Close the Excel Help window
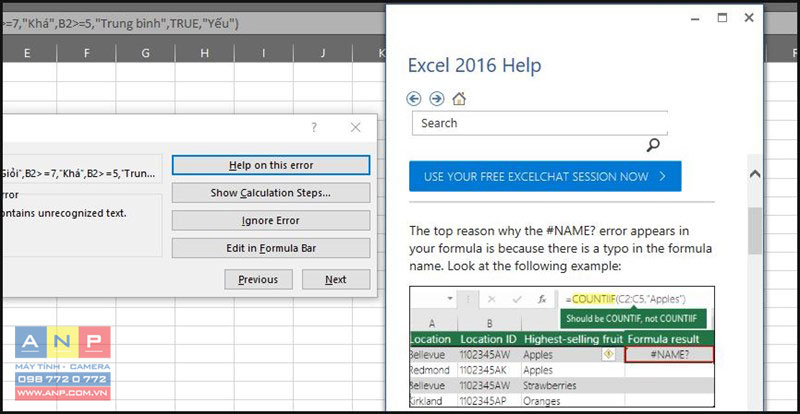Image resolution: width=800 pixels, height=414 pixels. click(749, 18)
